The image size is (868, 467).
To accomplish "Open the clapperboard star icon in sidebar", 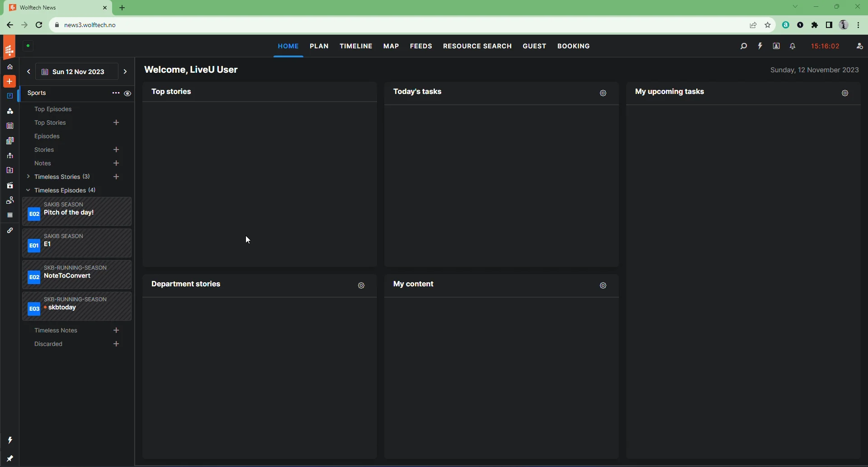I will (10, 186).
